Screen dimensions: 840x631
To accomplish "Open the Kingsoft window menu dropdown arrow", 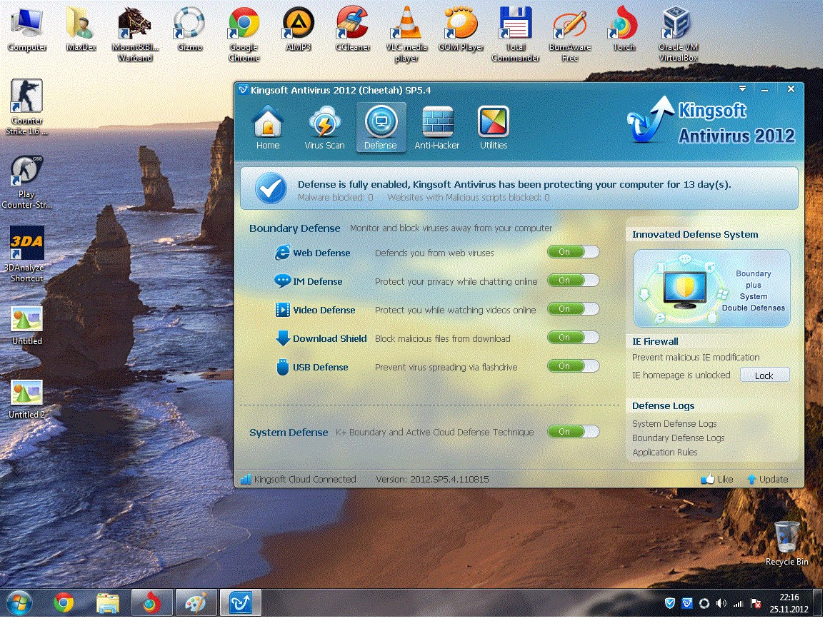I will tap(742, 89).
